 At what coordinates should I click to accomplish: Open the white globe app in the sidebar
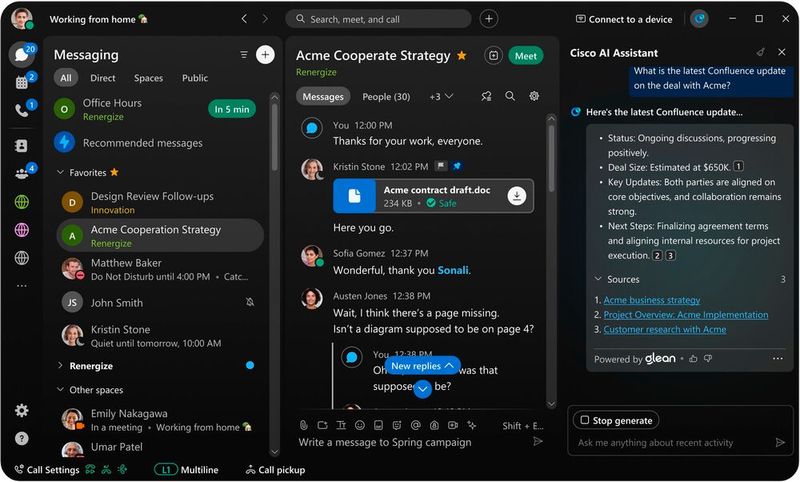pyautogui.click(x=21, y=258)
